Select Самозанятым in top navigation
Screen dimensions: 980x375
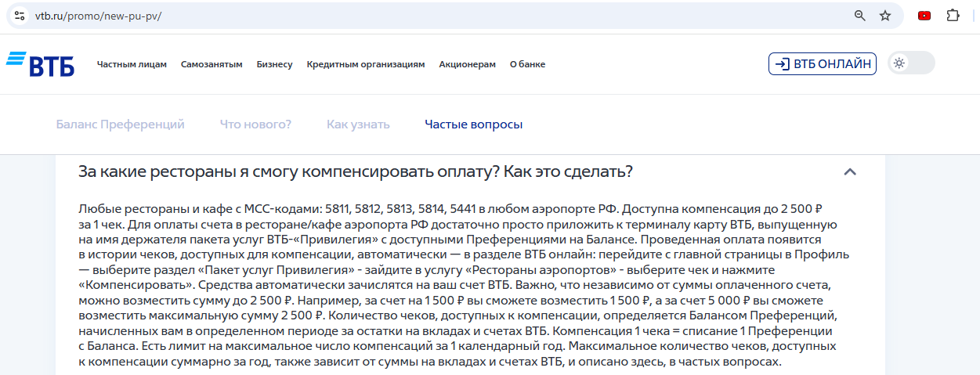pyautogui.click(x=212, y=64)
